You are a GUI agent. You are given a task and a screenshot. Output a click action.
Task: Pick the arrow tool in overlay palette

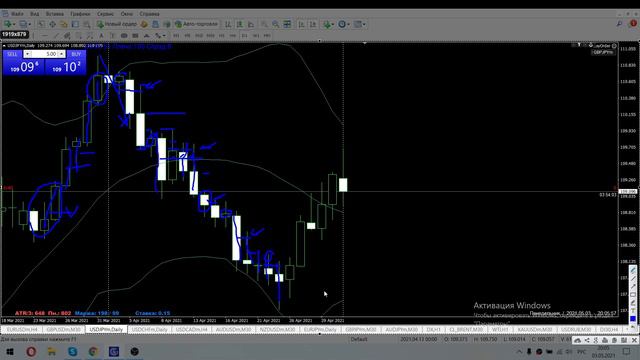coord(633,287)
